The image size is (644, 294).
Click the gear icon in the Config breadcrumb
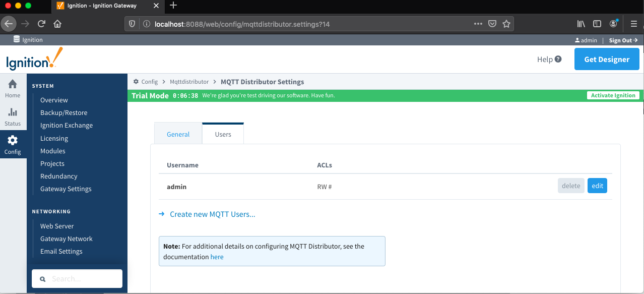(136, 82)
